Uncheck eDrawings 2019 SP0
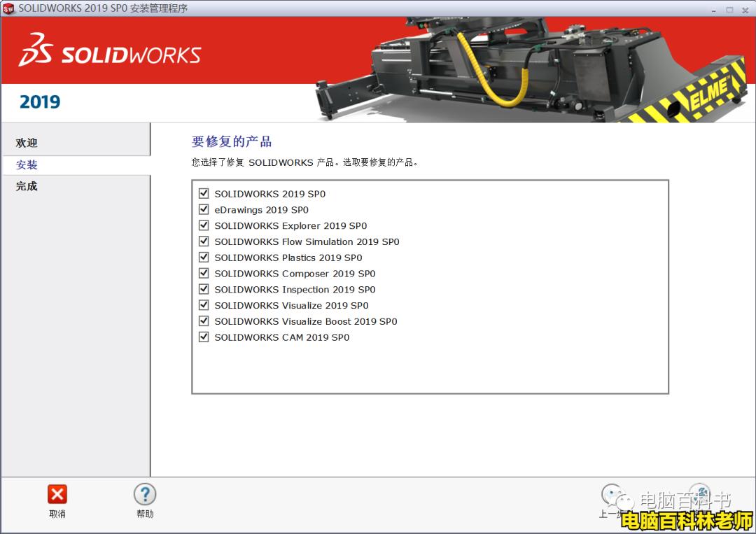 click(204, 209)
